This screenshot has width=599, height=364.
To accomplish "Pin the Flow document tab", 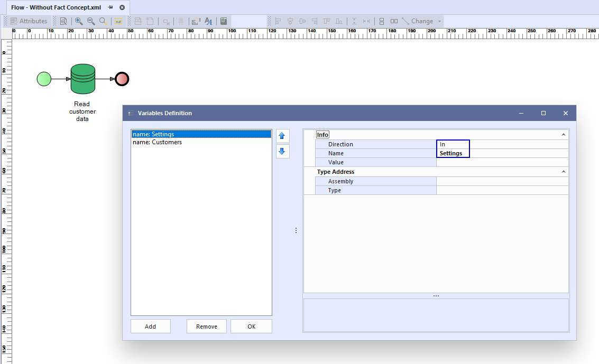I will tap(110, 7).
